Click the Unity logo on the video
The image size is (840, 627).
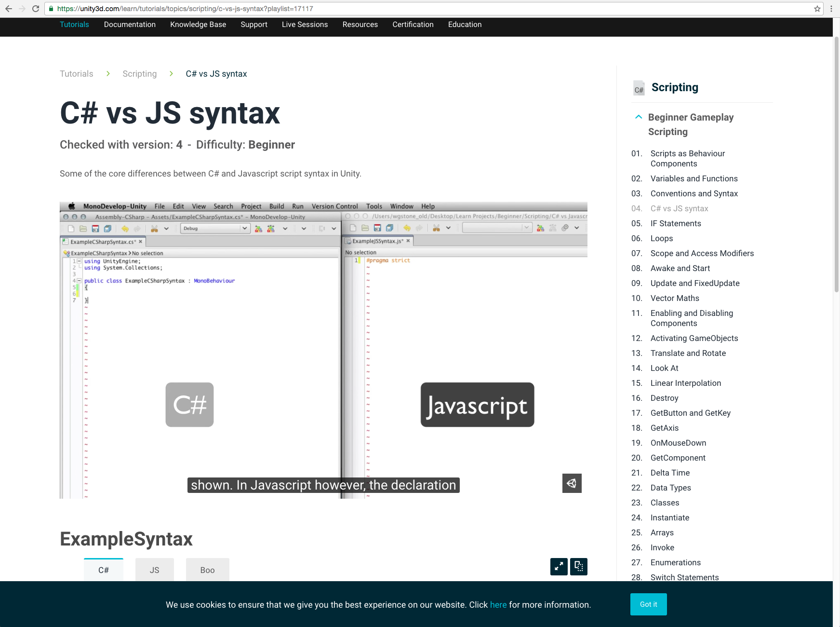tap(572, 483)
